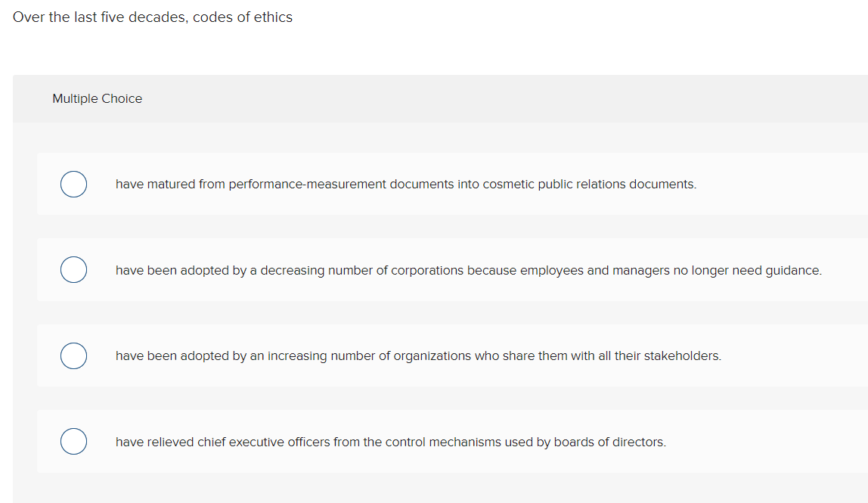
Task: Select the radio button for 'increasing number of organizations' option
Action: [73, 356]
